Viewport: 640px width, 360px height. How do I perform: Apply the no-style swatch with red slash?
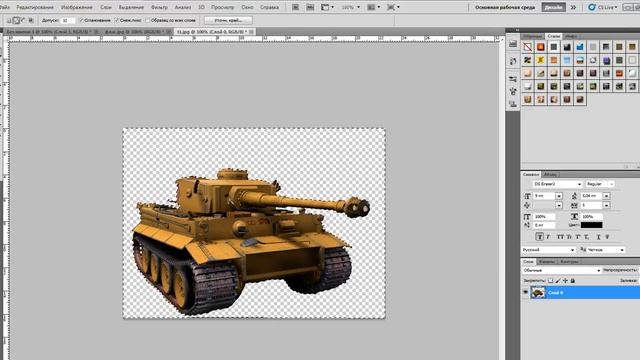(527, 47)
